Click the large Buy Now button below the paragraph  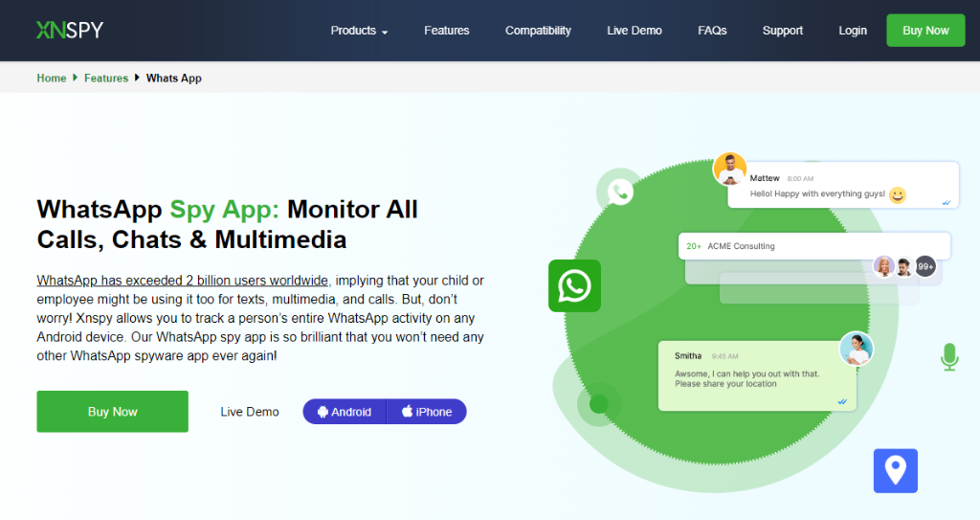[112, 411]
